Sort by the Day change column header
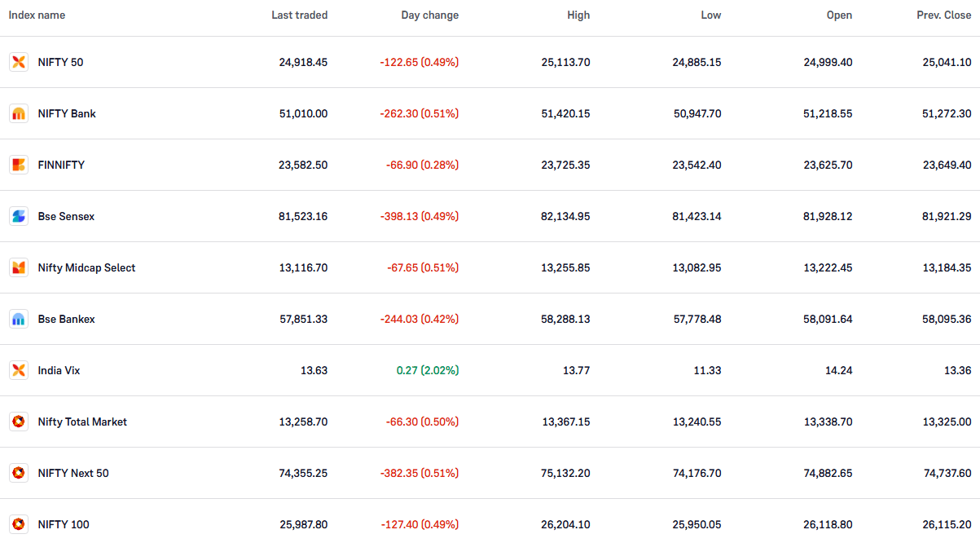 (x=430, y=15)
